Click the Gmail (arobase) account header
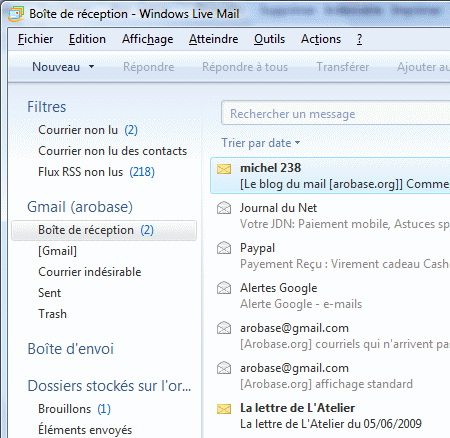Screen dimensions: 450x438 pos(80,207)
